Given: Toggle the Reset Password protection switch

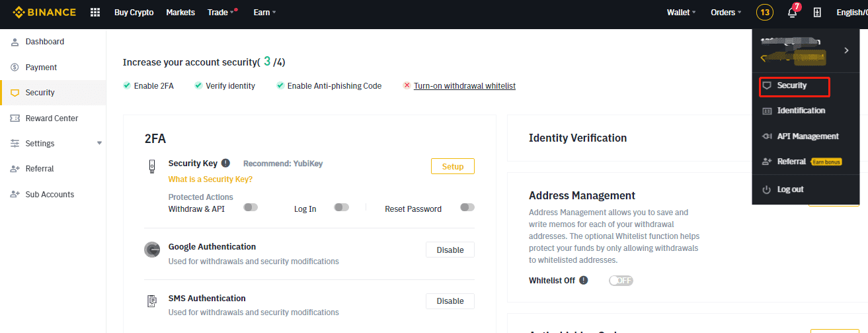Looking at the screenshot, I should tap(467, 207).
